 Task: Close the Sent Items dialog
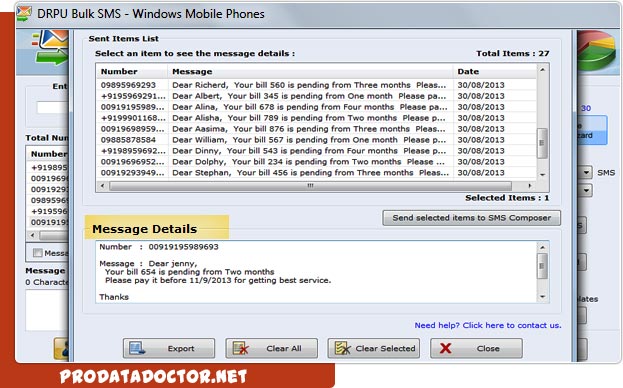476,348
